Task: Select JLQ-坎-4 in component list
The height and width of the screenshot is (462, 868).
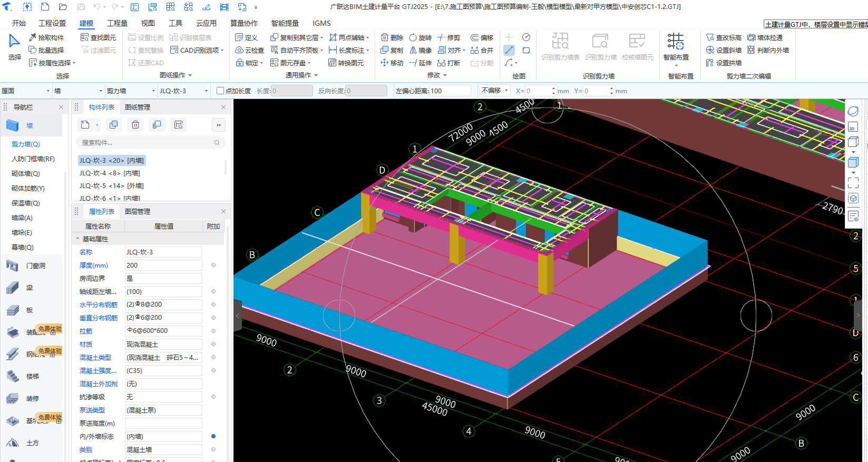Action: (110, 173)
